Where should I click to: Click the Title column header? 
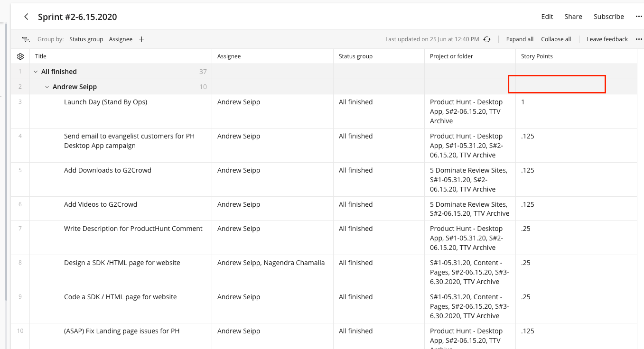(x=41, y=56)
